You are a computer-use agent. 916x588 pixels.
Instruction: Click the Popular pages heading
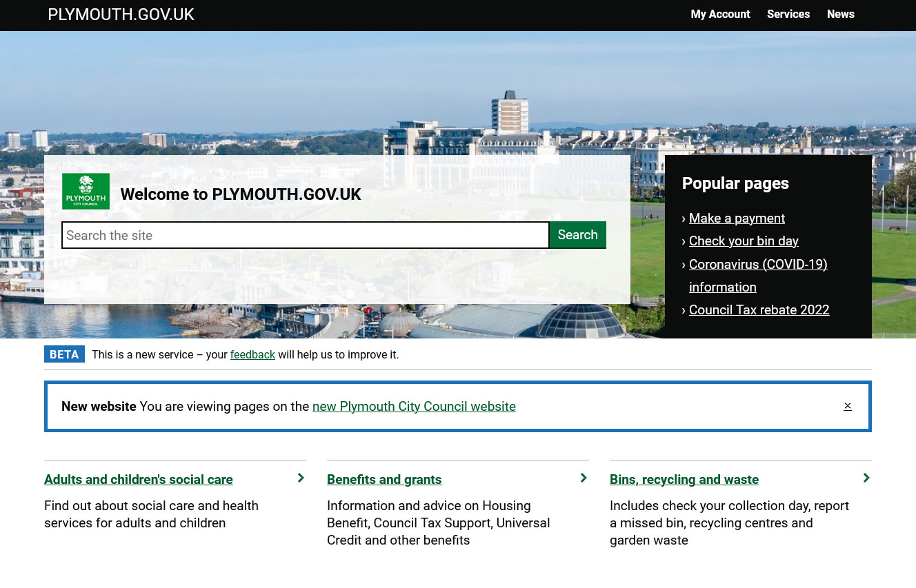point(735,183)
